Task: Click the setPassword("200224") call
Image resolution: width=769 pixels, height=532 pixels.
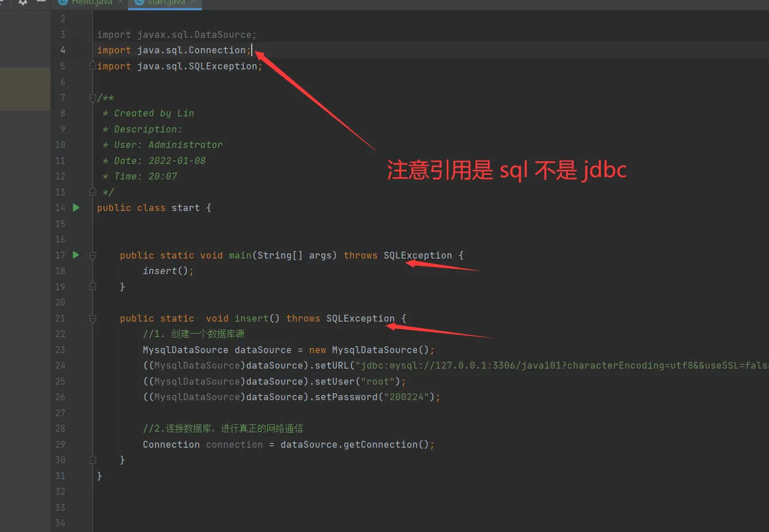Action: (375, 397)
